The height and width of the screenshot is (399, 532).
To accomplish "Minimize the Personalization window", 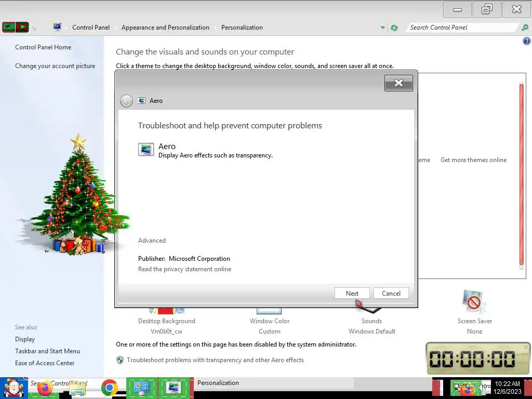I will click(457, 9).
